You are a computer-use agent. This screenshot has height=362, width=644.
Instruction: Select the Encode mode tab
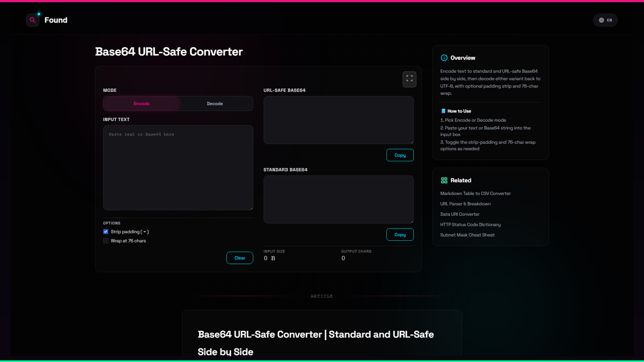(142, 104)
